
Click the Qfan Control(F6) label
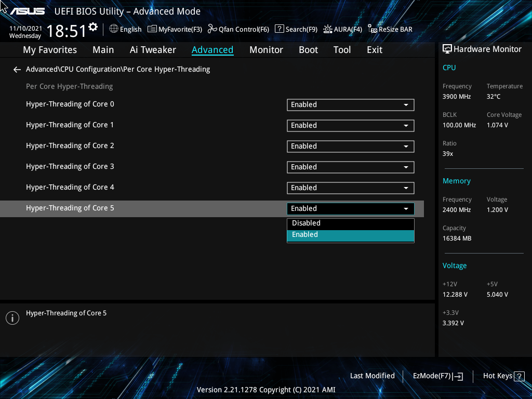244,30
